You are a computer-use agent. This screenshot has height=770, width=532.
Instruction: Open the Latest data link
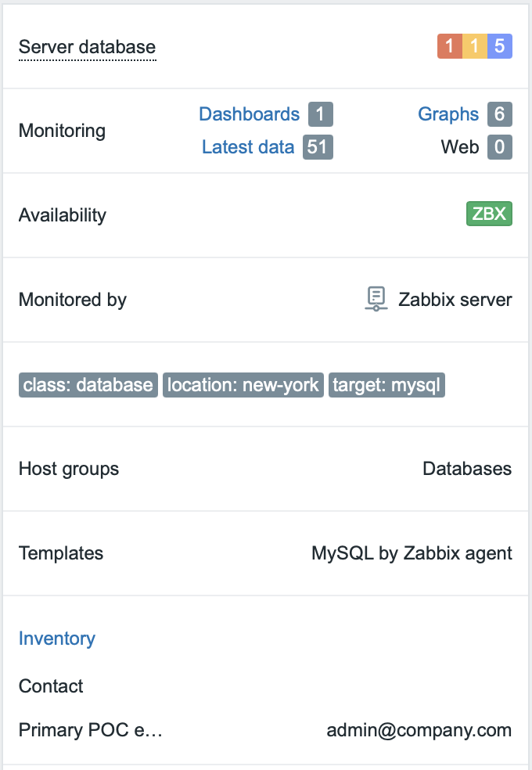pos(248,147)
